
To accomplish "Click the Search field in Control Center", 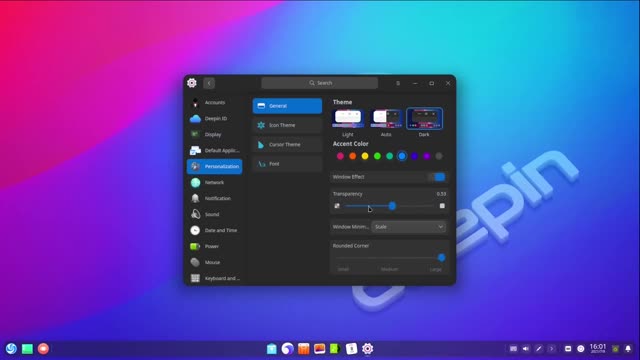I will click(320, 83).
